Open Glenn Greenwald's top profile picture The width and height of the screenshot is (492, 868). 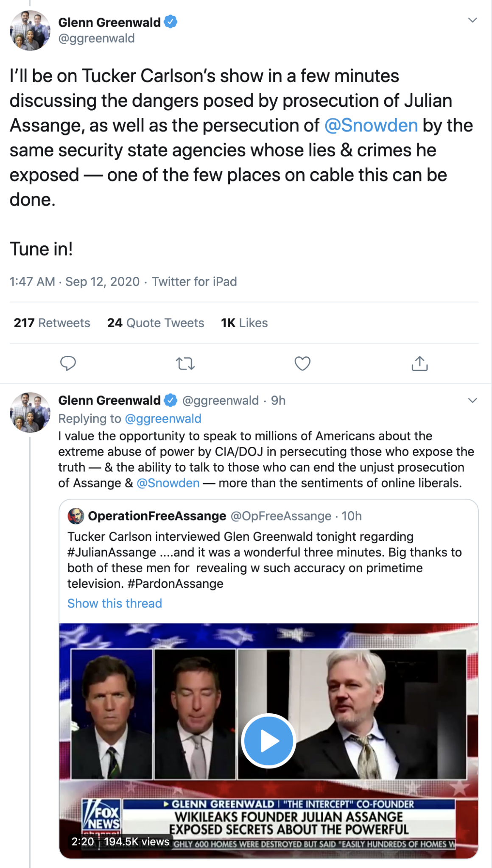click(x=30, y=31)
